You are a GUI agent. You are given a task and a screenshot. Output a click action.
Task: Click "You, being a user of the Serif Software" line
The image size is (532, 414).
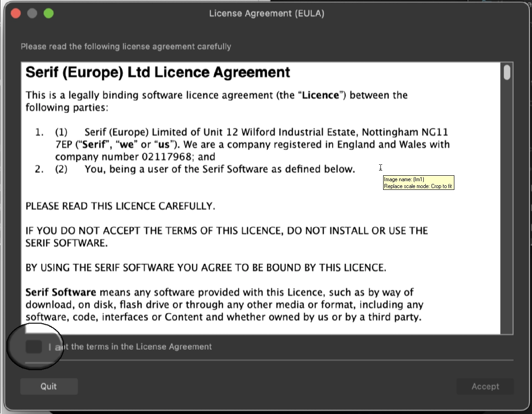220,169
